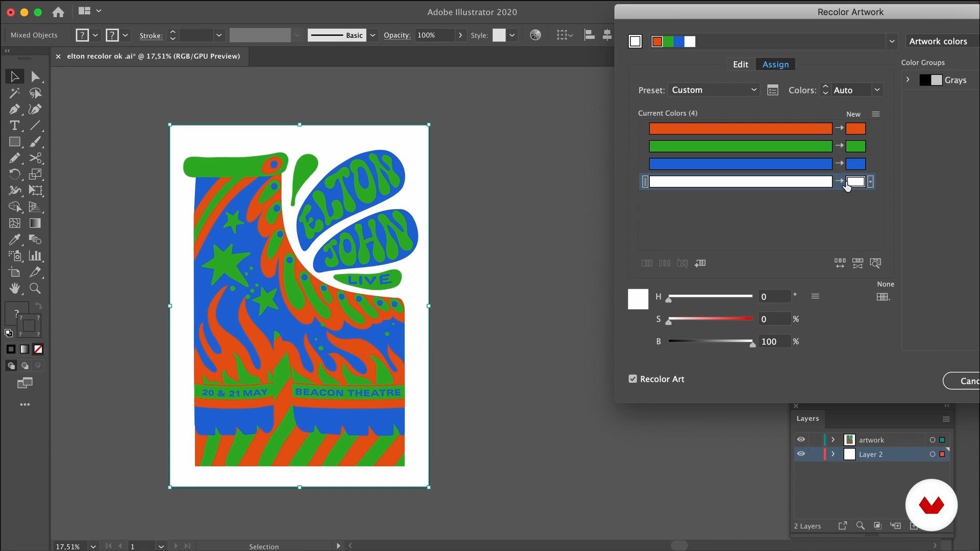The image size is (980, 551).
Task: Select the Zoom tool
Action: 35,289
